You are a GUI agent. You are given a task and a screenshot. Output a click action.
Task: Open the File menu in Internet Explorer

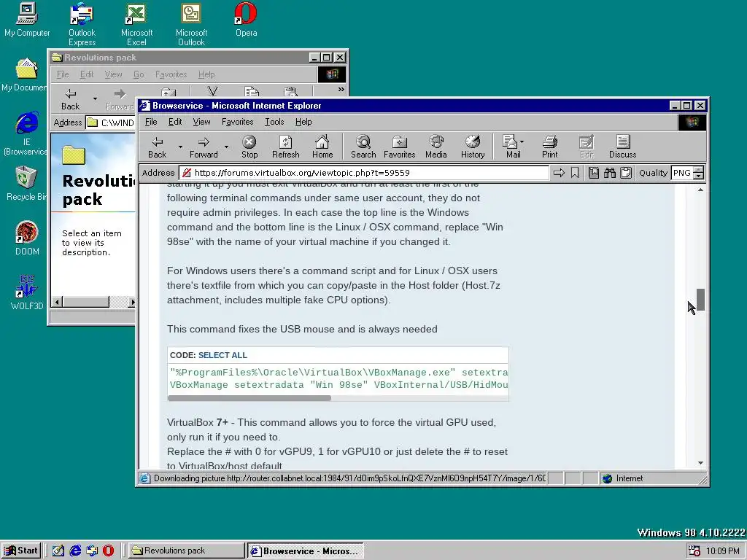pos(151,122)
